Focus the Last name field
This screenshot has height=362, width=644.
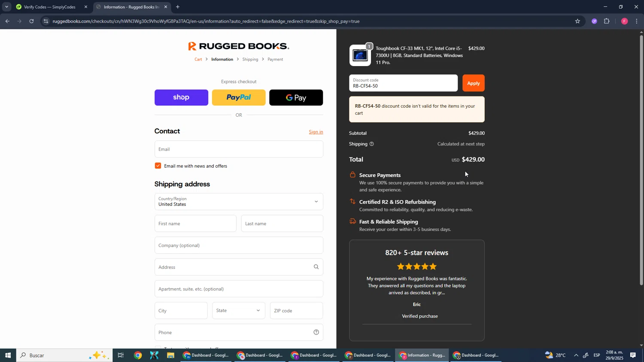point(282,223)
